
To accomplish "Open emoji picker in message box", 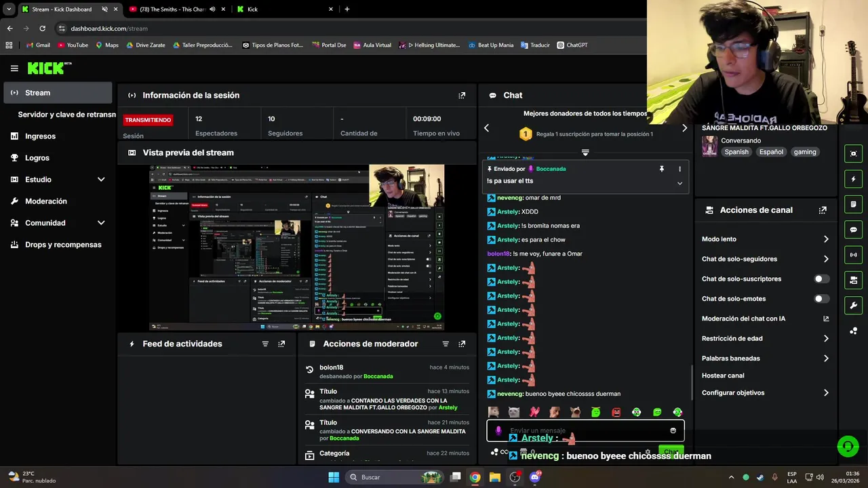I will 673,430.
